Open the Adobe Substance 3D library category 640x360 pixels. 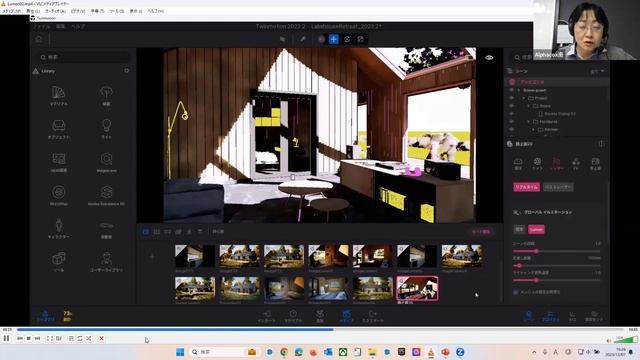coord(106,195)
